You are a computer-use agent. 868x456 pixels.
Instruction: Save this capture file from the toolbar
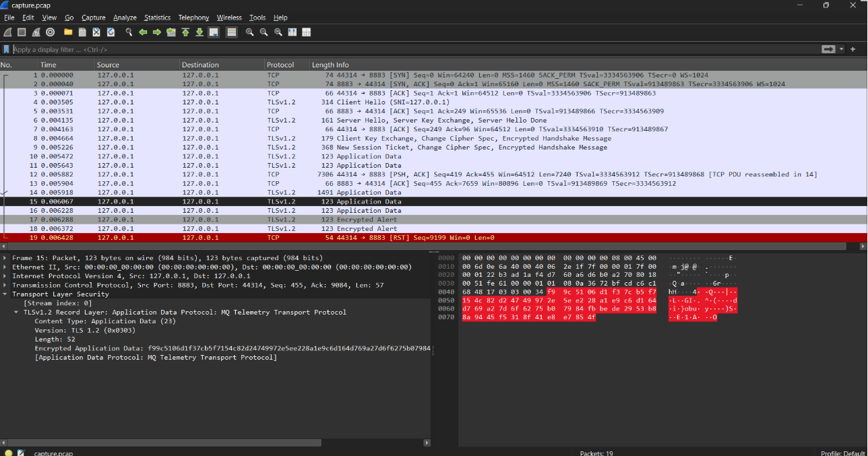click(82, 32)
